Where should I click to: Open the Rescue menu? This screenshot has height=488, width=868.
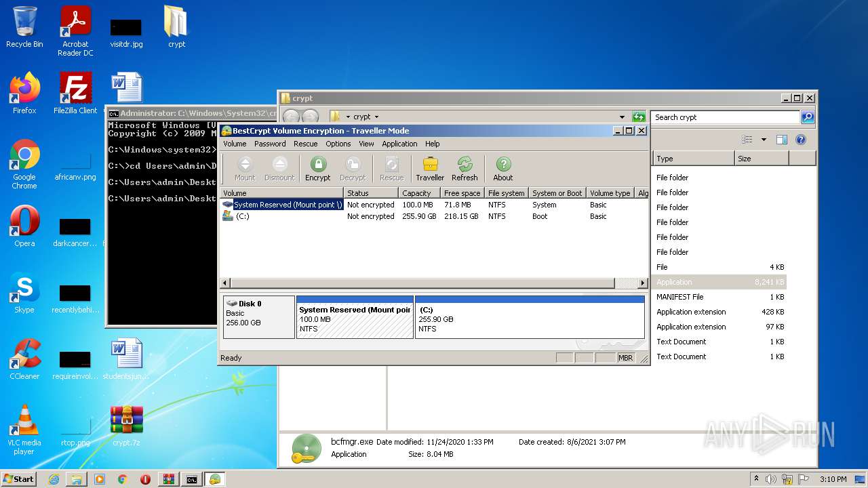[x=305, y=144]
